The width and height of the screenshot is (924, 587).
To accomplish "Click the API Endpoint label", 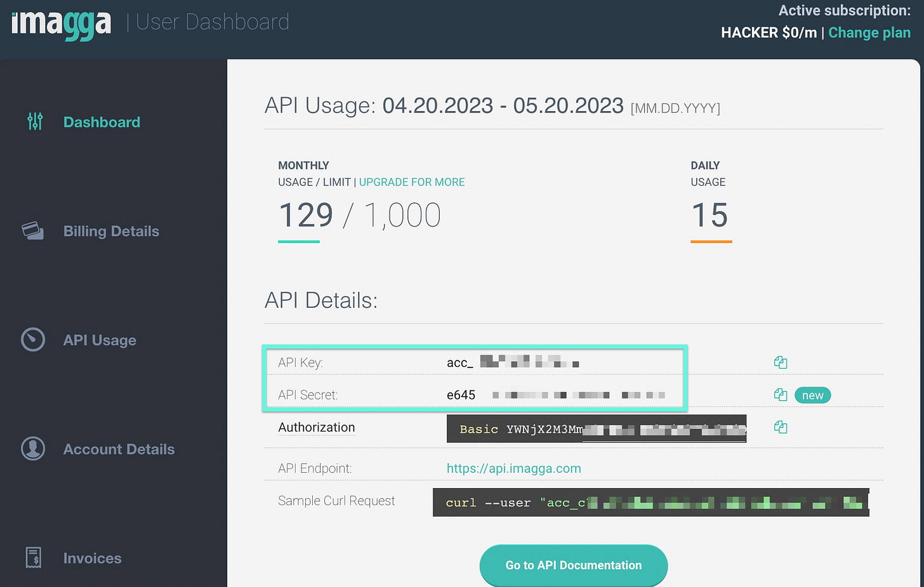I will (x=315, y=468).
